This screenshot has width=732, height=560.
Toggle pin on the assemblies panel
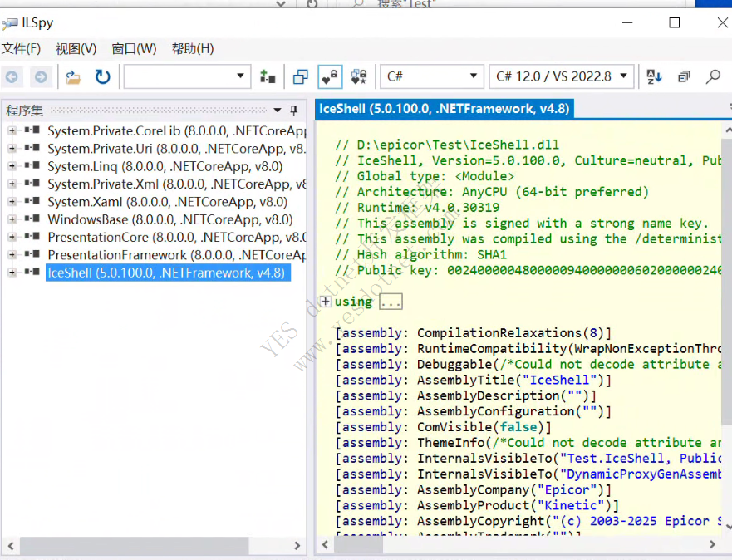click(293, 110)
